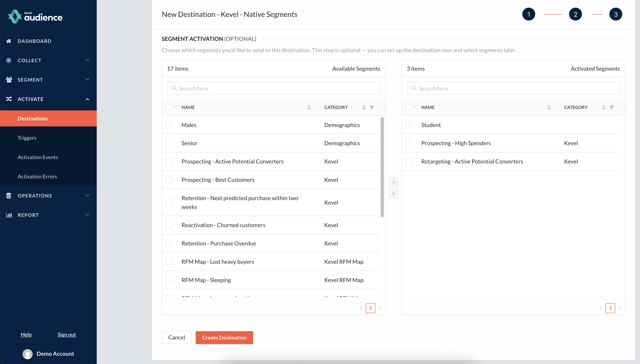Go to previous page in Activated Segments
The width and height of the screenshot is (640, 364).
[601, 308]
